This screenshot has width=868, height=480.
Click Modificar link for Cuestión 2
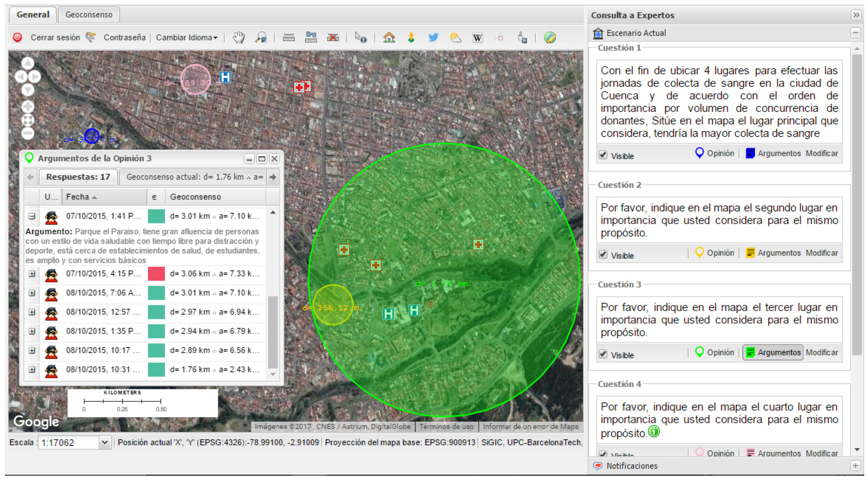point(821,253)
